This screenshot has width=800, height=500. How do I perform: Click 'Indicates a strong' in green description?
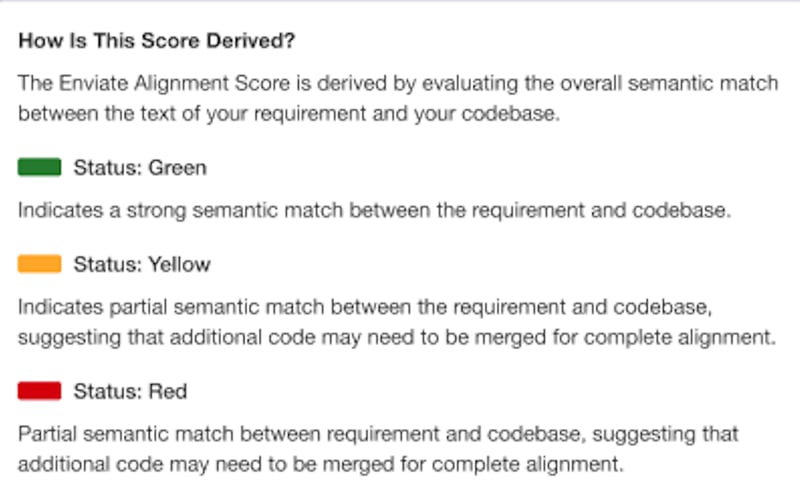(x=103, y=211)
